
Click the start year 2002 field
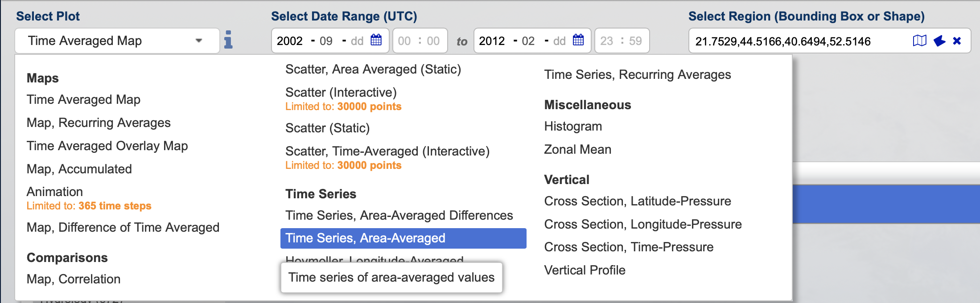tap(290, 41)
